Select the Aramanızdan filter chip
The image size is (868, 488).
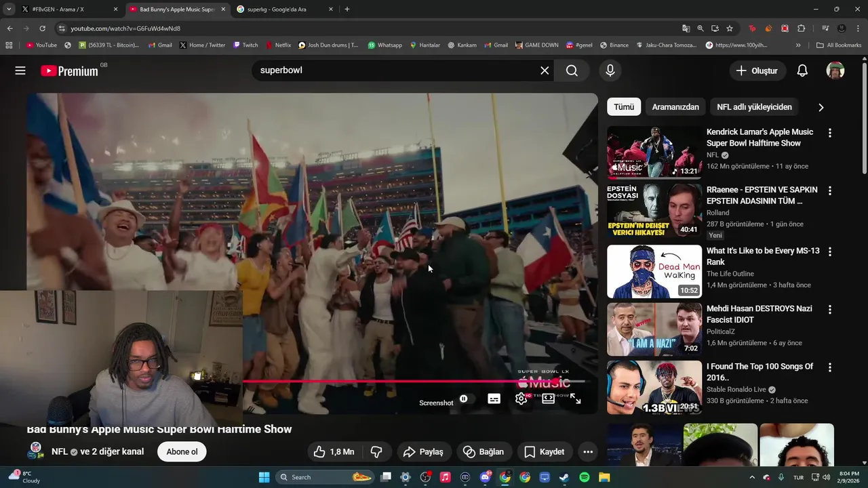[x=675, y=107]
